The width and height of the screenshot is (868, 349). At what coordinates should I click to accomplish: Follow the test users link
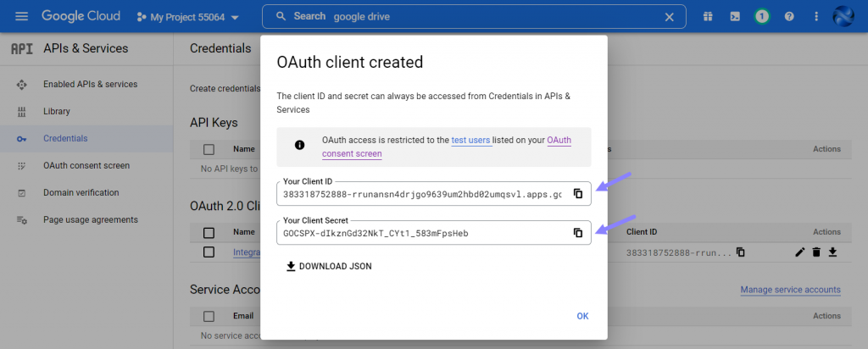click(x=470, y=141)
